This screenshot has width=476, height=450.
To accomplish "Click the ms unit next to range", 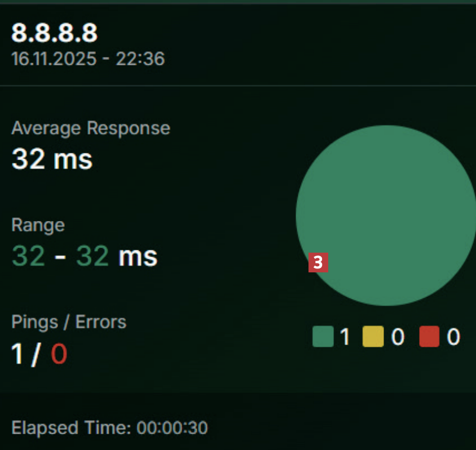I will [138, 257].
